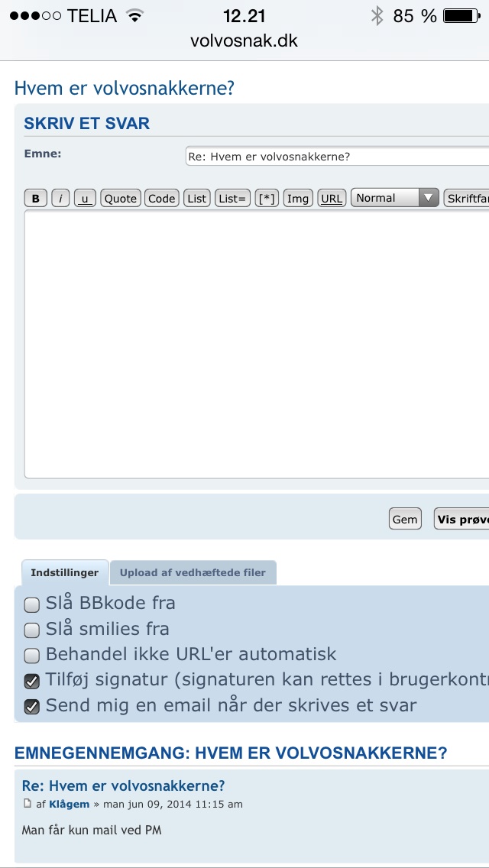Viewport: 489px width, 868px height.
Task: Tap the volvosnak.dk address bar
Action: [x=244, y=41]
